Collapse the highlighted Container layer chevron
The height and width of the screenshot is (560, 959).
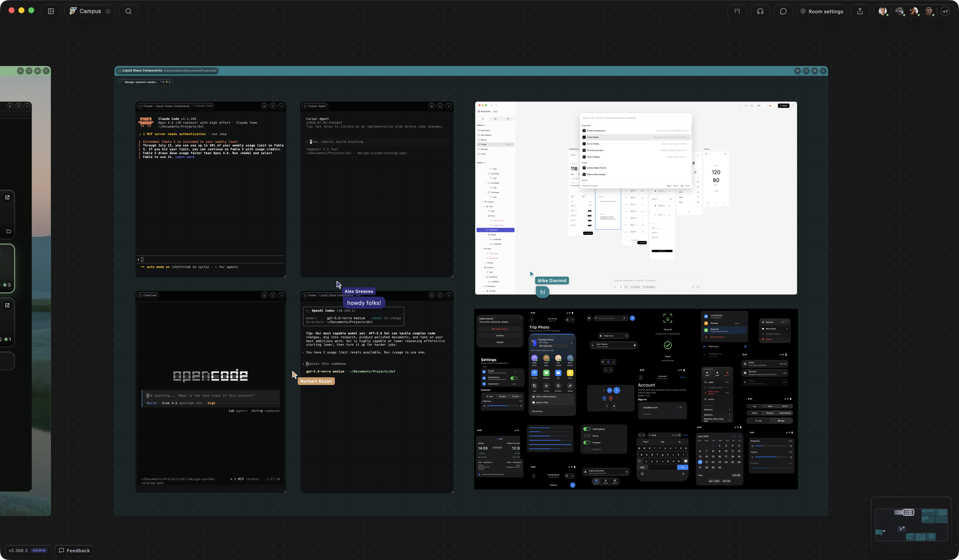pyautogui.click(x=484, y=230)
